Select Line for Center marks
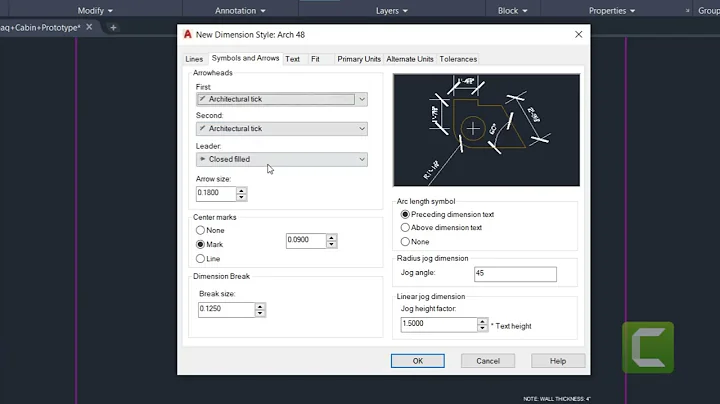This screenshot has width=720, height=404. tap(208, 259)
